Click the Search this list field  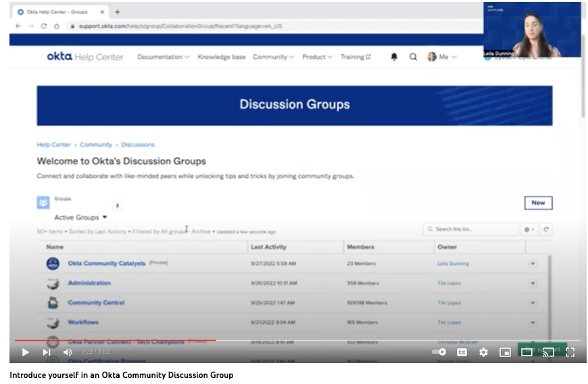[471, 229]
